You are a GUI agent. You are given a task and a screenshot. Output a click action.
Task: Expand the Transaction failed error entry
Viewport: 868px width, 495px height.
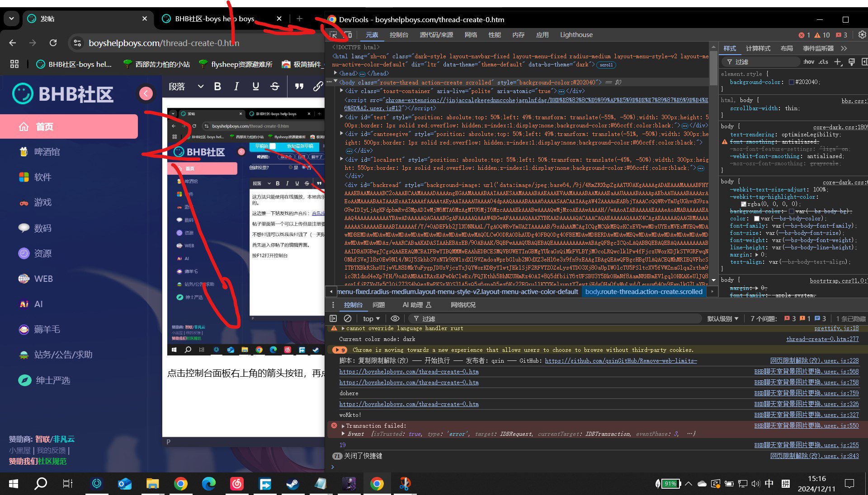(x=343, y=426)
